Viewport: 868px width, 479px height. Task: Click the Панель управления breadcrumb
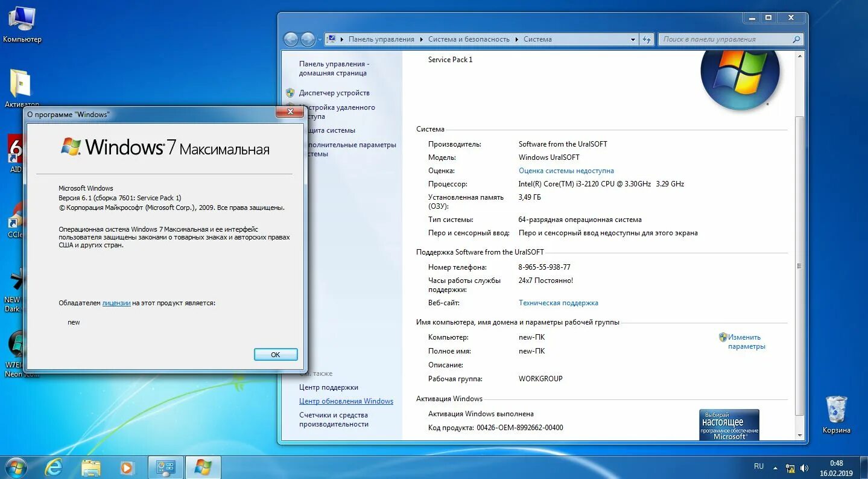tap(381, 39)
